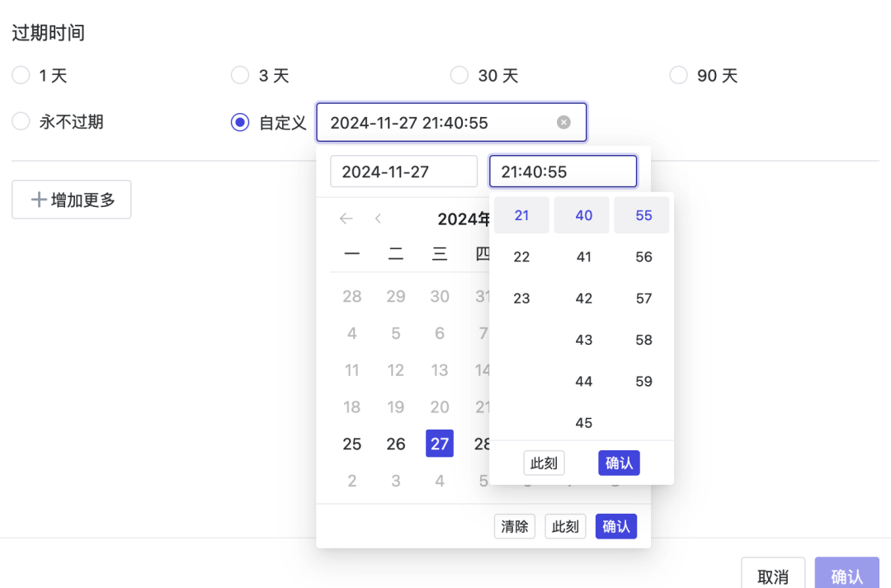Click 确认 in the time picker panel

[x=619, y=463]
